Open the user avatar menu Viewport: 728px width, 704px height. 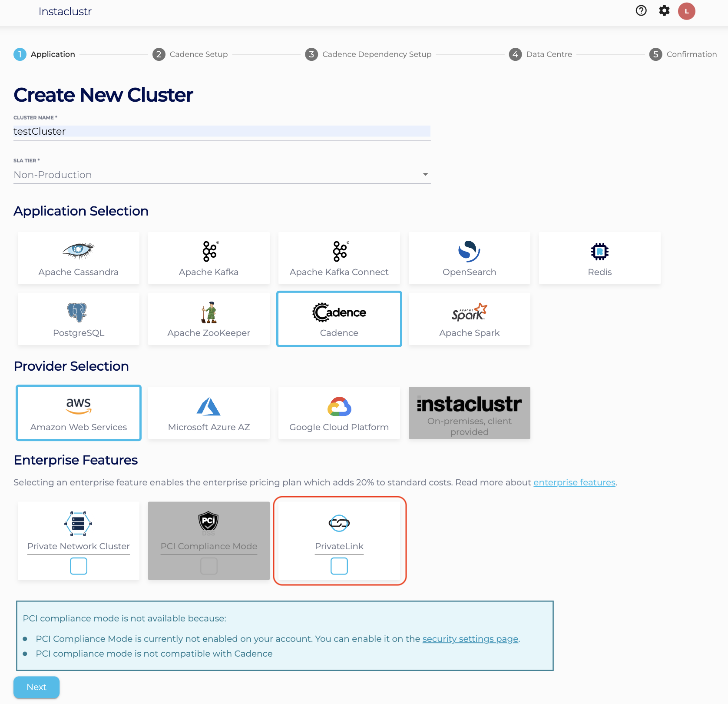686,11
